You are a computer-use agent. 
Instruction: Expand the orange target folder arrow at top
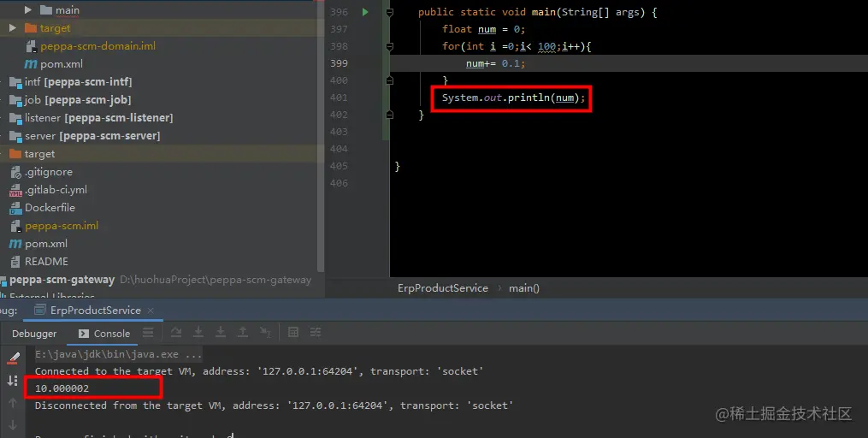click(13, 27)
